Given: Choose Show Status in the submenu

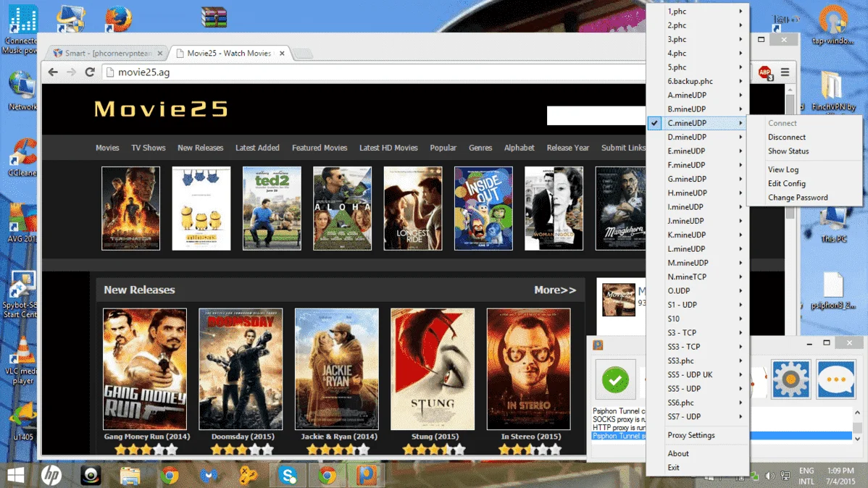Looking at the screenshot, I should tap(804, 151).
